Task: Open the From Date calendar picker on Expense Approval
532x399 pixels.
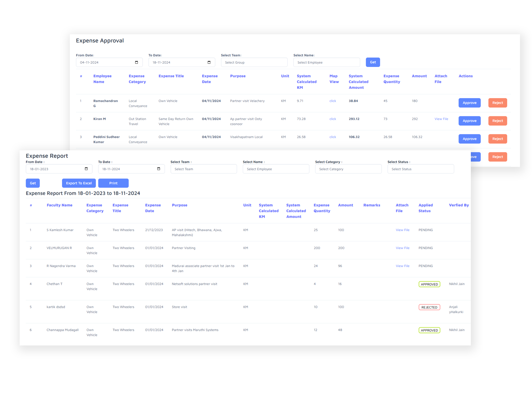Action: tap(136, 62)
